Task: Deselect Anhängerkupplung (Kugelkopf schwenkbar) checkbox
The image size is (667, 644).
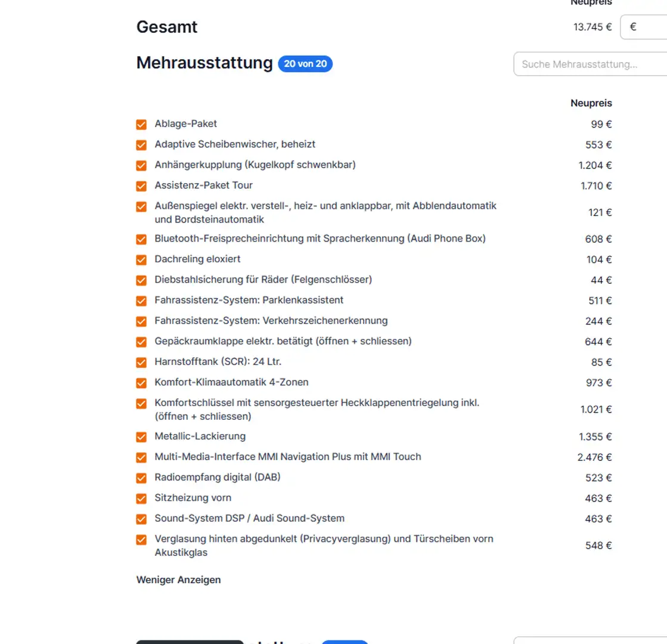Action: click(141, 165)
